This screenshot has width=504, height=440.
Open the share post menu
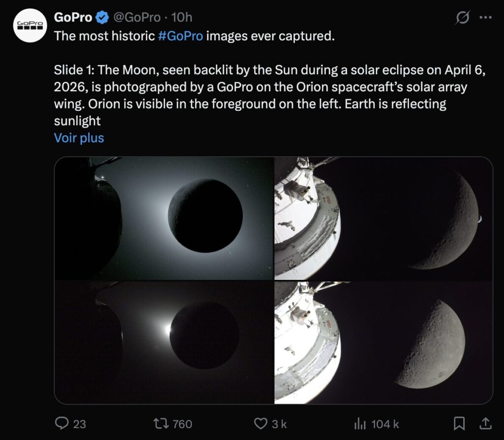pyautogui.click(x=485, y=423)
